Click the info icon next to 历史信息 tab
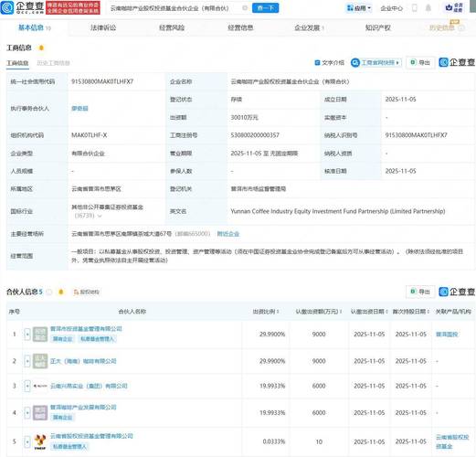Viewport: 476px width, 457px height. click(461, 28)
